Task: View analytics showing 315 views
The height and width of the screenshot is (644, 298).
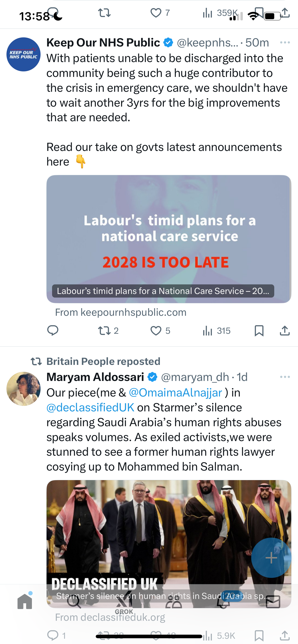Action: coord(216,330)
